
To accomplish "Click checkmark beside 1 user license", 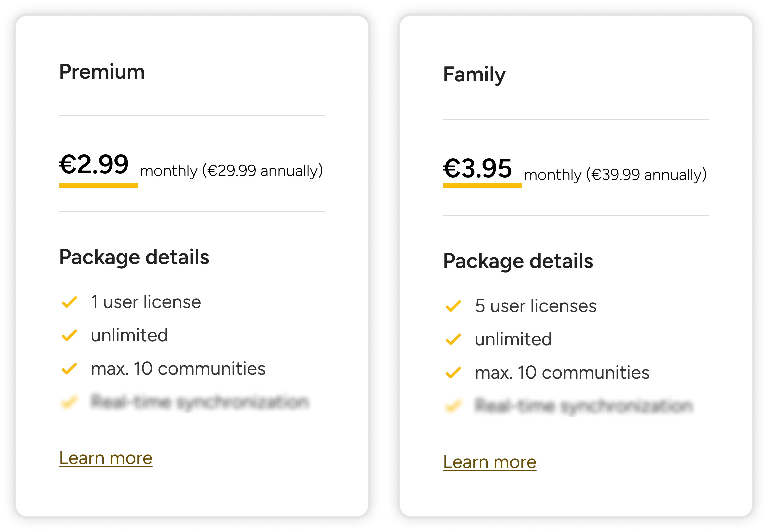I will tap(69, 302).
